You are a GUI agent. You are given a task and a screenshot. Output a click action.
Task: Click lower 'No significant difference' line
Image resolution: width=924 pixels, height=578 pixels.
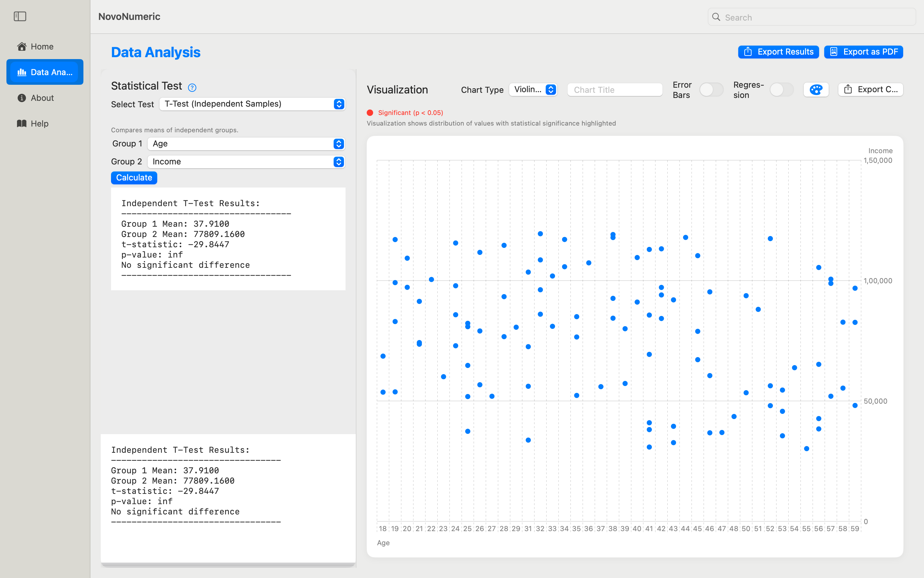coord(175,512)
